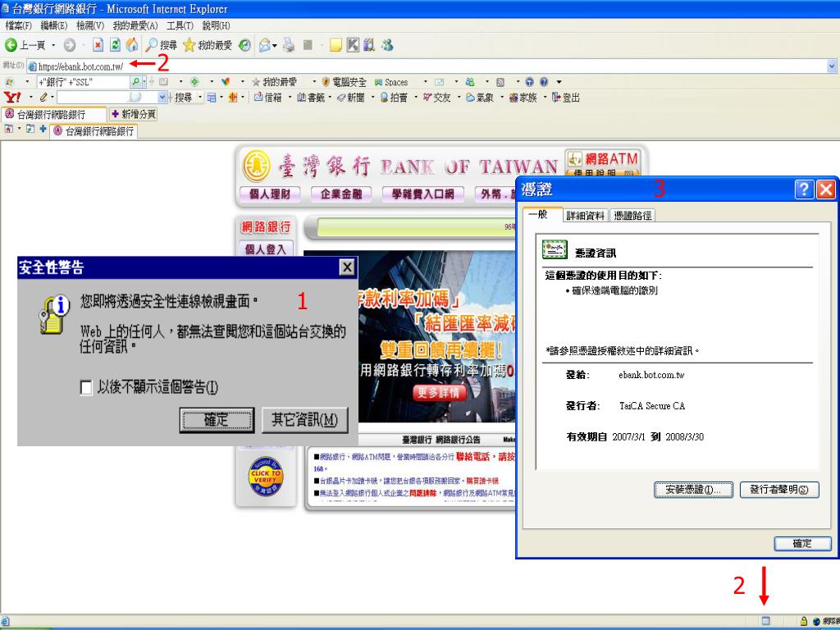840x630 pixels.
Task: Print the page with printer icon
Action: coord(289,45)
